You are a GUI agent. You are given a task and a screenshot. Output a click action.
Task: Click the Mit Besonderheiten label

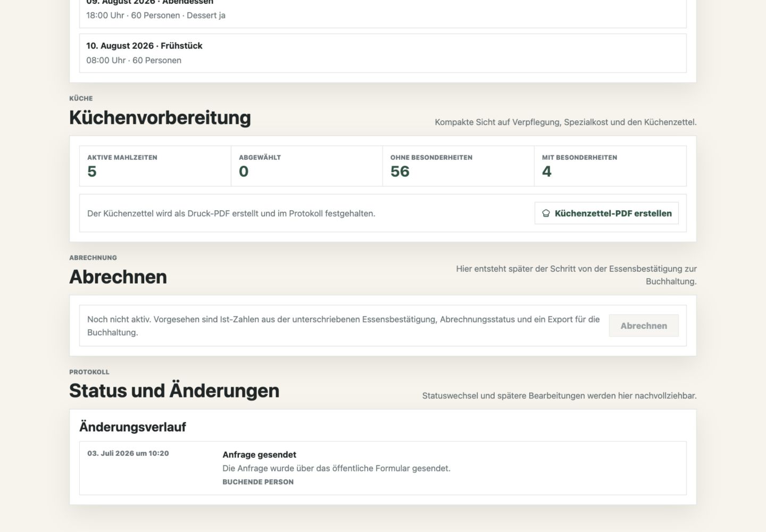tap(579, 157)
